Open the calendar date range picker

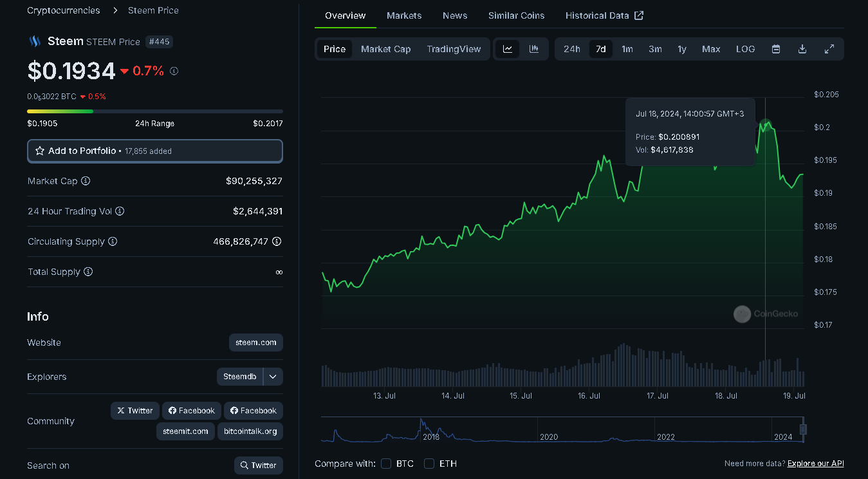click(776, 49)
